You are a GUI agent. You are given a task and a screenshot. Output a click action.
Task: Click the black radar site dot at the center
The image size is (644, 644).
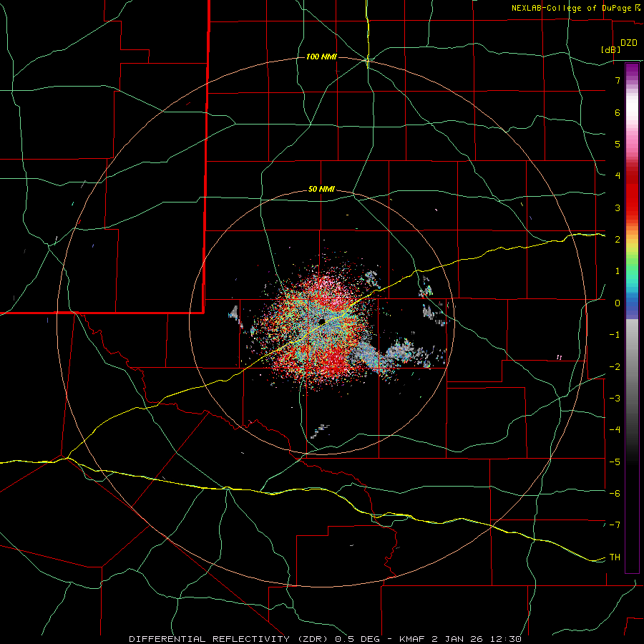pos(321,321)
